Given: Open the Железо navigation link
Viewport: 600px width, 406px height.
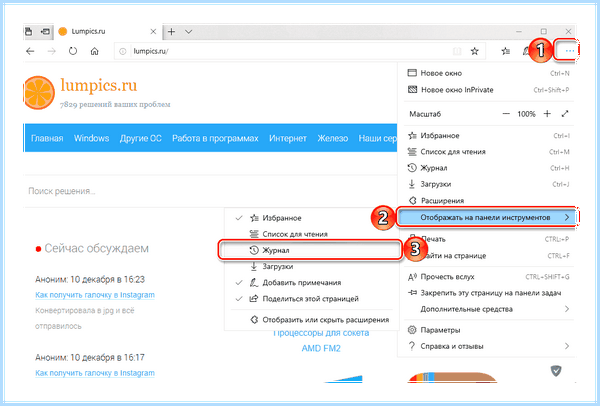Looking at the screenshot, I should click(x=333, y=139).
